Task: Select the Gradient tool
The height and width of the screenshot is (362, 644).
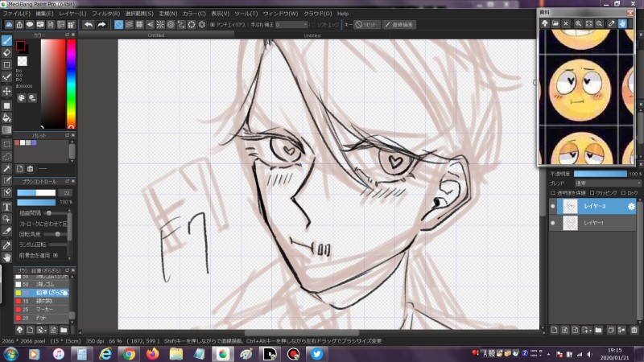Action: 6,130
